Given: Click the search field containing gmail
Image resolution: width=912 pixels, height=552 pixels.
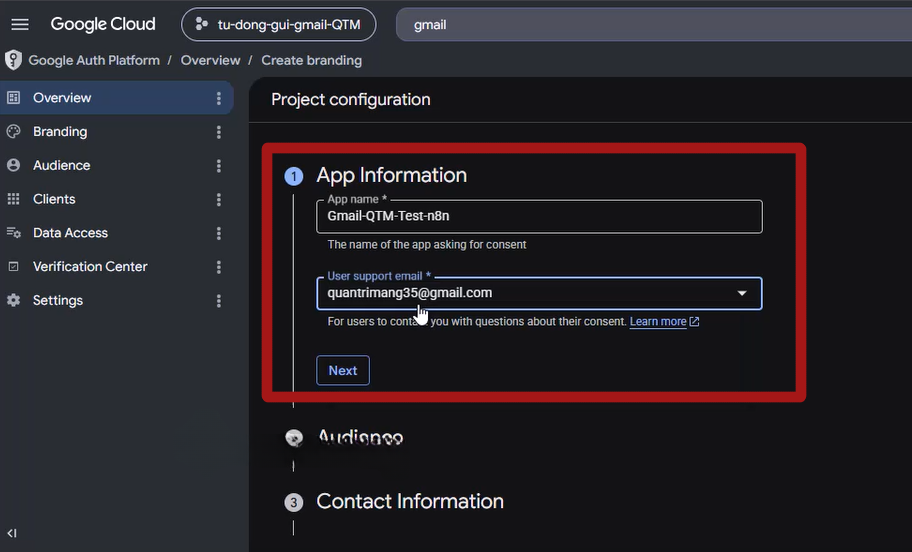Looking at the screenshot, I should [654, 25].
